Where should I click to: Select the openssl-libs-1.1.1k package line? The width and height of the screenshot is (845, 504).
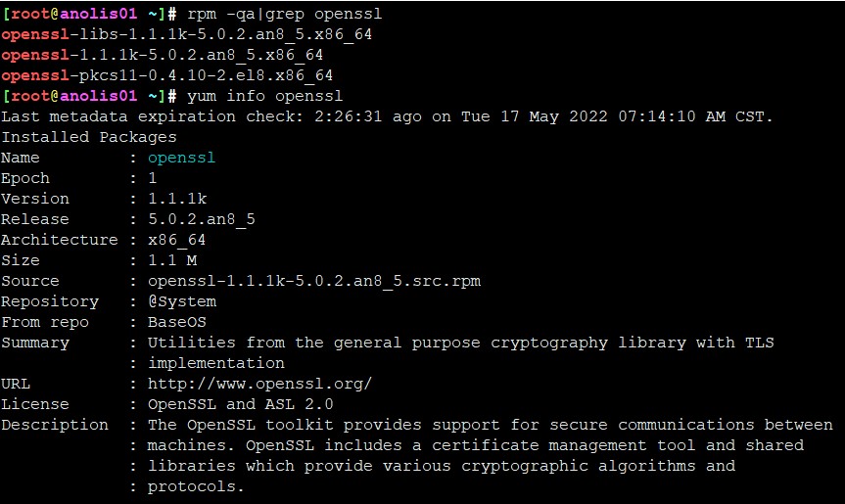186,34
